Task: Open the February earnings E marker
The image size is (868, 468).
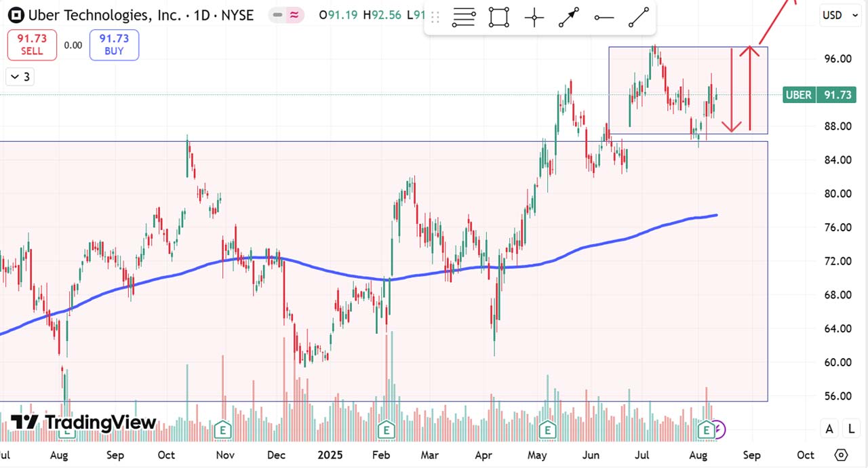Action: [386, 429]
